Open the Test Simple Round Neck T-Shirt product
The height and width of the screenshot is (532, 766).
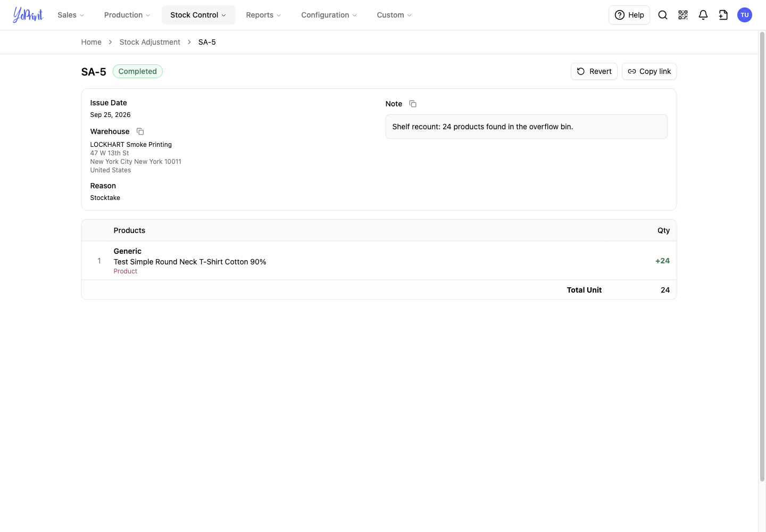point(190,262)
